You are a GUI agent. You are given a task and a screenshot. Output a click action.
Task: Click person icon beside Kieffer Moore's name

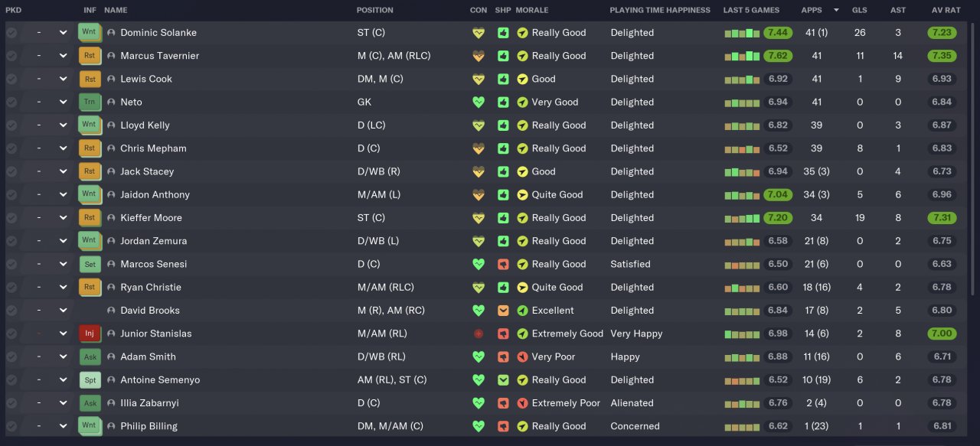click(111, 218)
